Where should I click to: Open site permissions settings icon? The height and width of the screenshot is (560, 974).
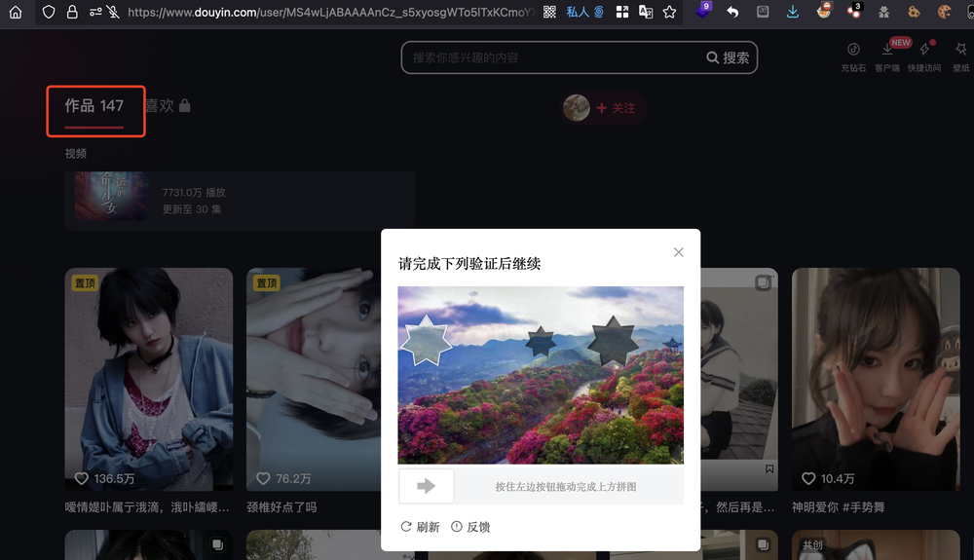[x=95, y=12]
